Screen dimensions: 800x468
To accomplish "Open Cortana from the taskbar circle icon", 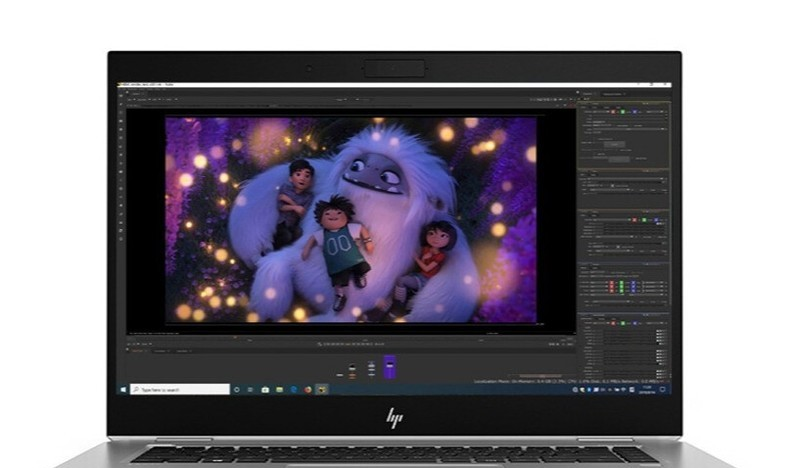I will pos(237,389).
